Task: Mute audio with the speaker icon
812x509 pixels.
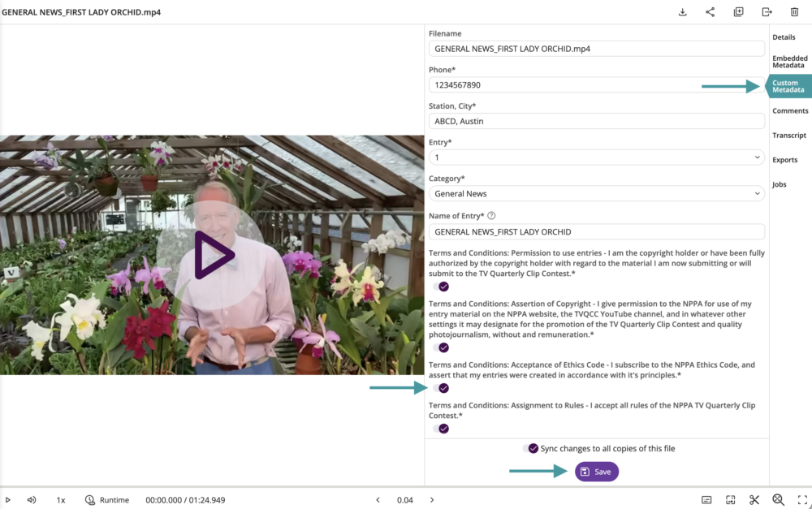Action: (32, 500)
